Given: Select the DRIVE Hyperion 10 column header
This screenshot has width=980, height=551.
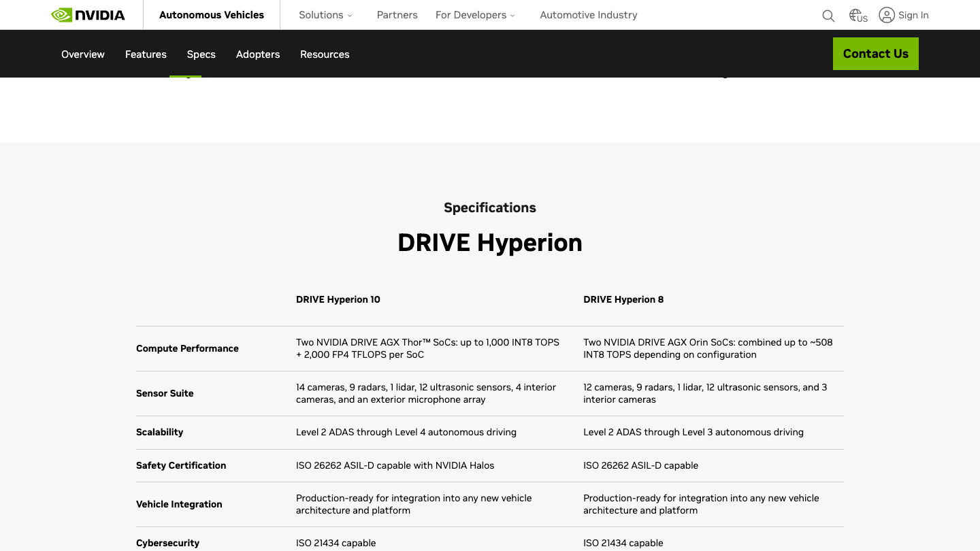Looking at the screenshot, I should point(338,299).
